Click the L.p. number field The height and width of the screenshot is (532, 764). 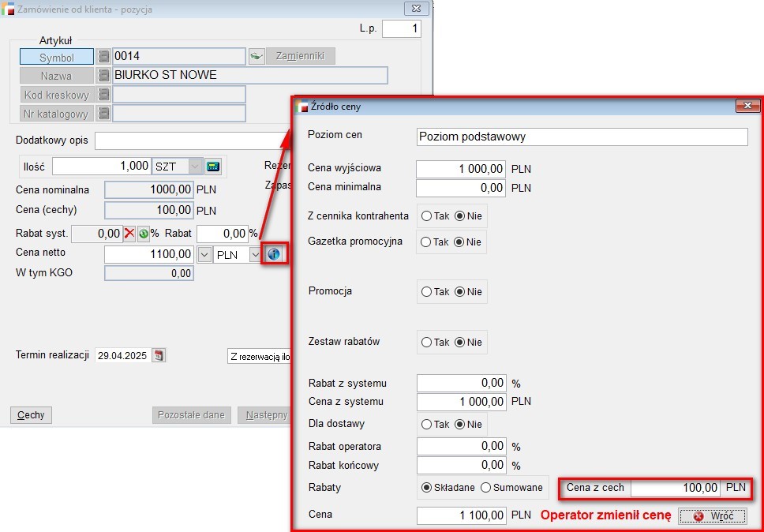coord(402,28)
